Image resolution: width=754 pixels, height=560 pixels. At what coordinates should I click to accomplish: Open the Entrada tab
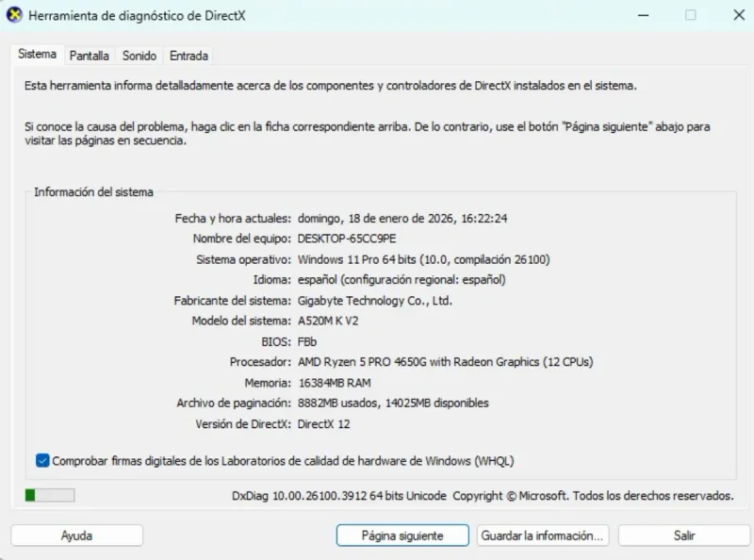(x=188, y=56)
